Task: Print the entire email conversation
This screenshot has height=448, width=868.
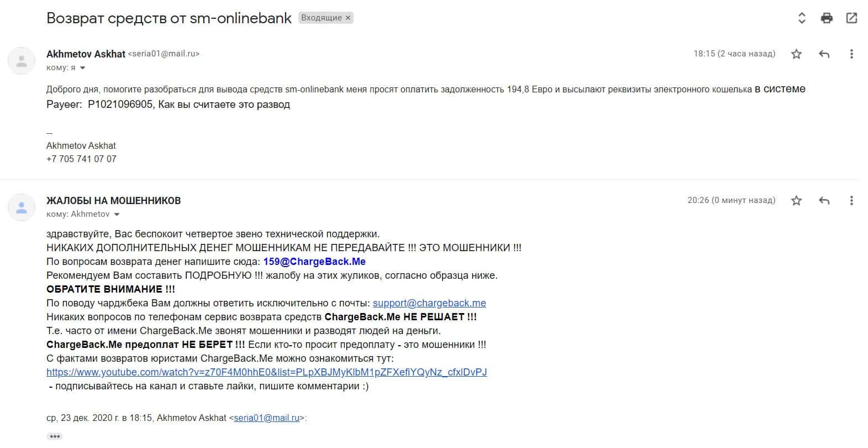Action: click(827, 18)
